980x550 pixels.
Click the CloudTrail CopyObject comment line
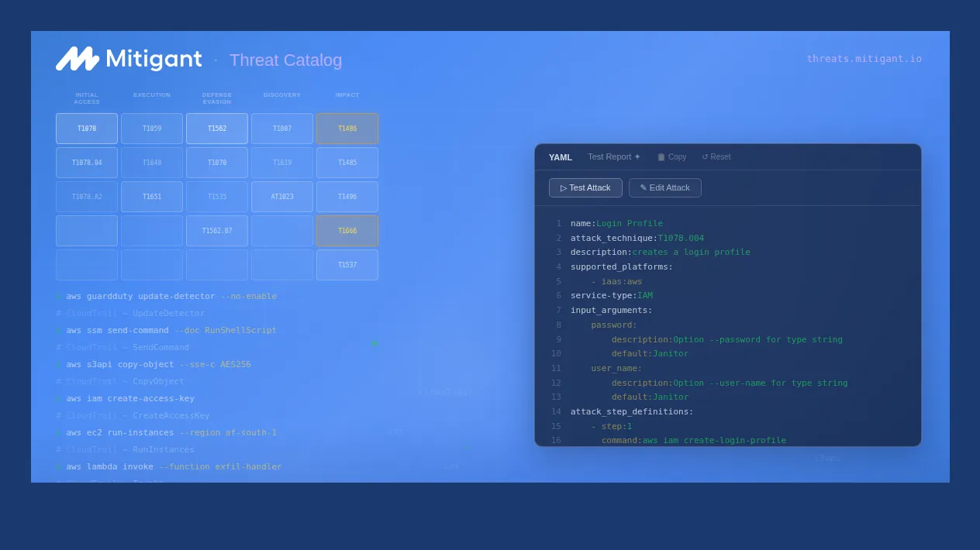(x=120, y=381)
